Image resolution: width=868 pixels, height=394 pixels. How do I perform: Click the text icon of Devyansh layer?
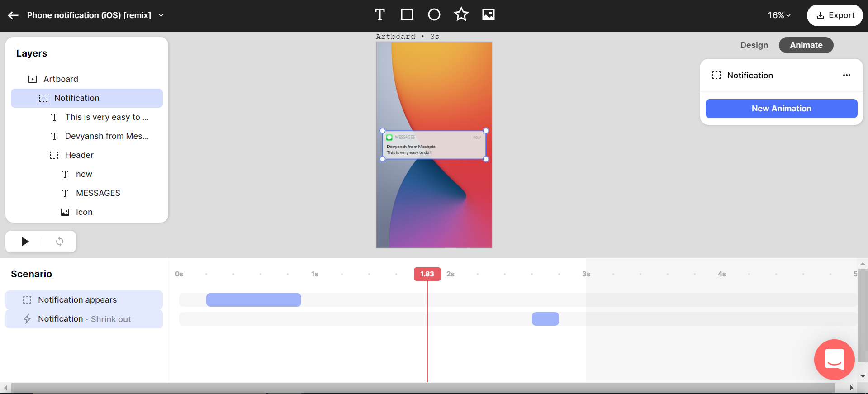click(x=54, y=136)
